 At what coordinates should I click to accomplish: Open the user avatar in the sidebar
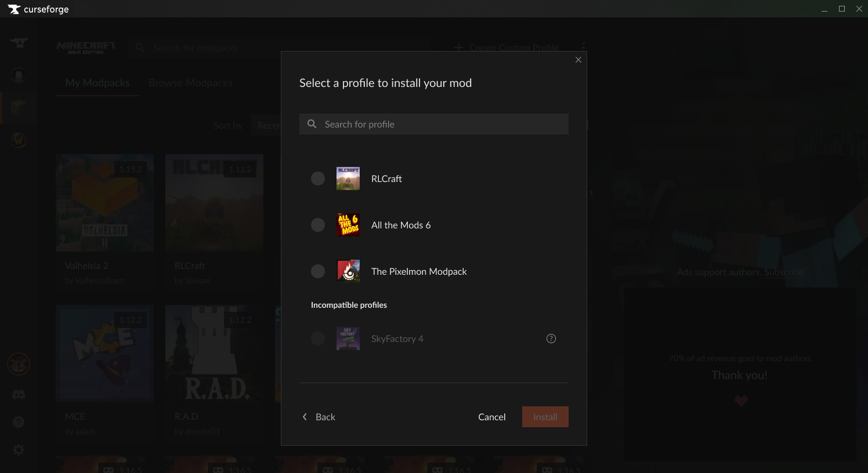click(19, 364)
